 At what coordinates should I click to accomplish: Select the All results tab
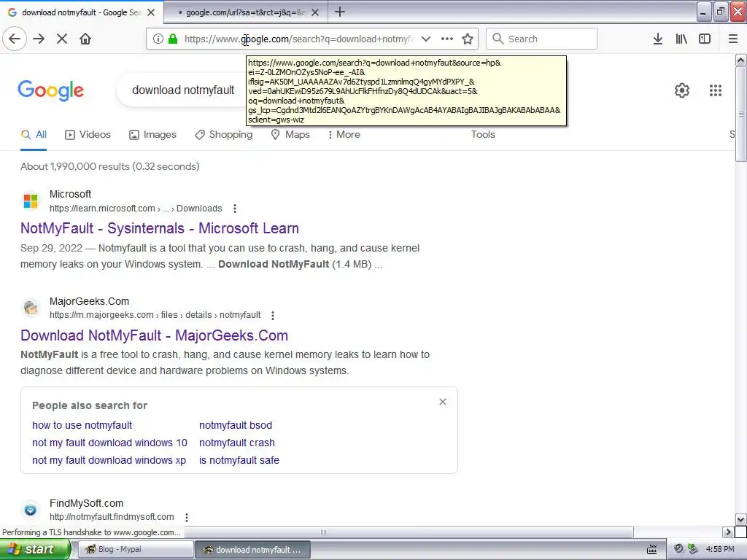[34, 135]
